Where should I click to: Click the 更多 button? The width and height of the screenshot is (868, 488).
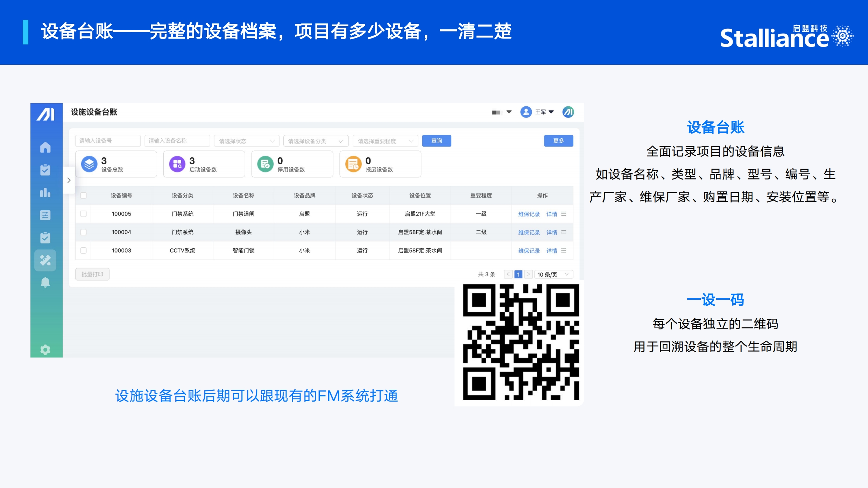tap(558, 141)
